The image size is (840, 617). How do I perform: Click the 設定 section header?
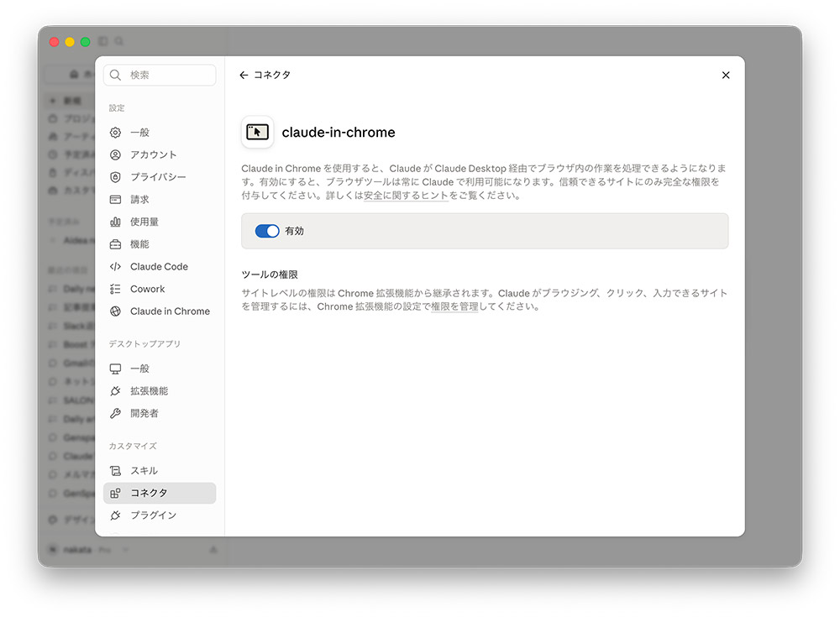click(117, 107)
